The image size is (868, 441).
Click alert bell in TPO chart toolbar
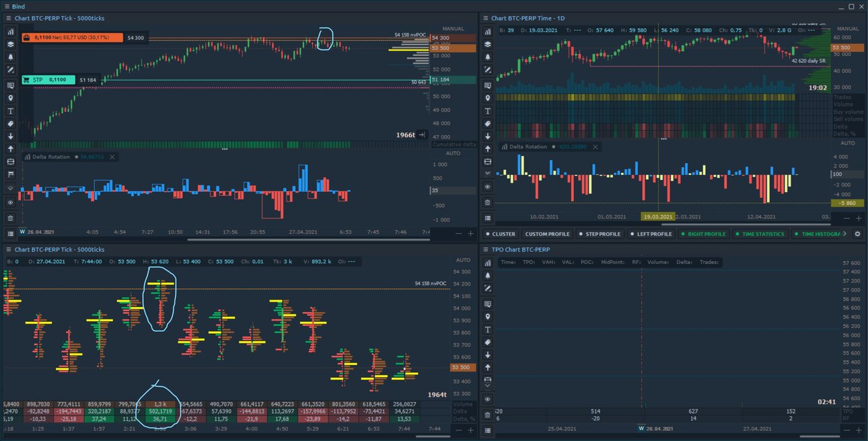[x=488, y=276]
